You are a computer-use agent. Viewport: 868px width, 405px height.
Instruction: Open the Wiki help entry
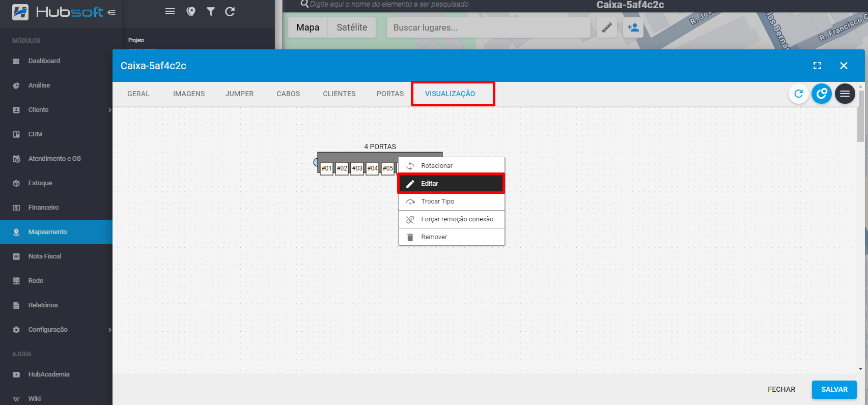(56, 398)
